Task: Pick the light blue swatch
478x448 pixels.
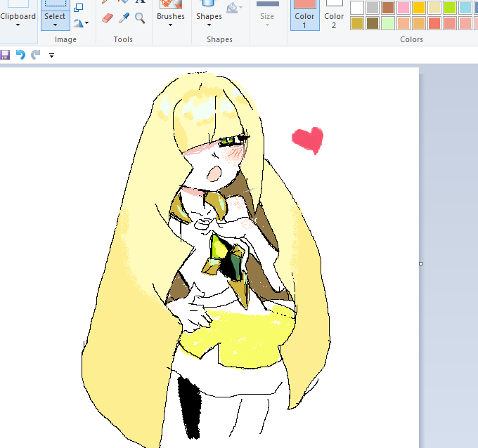Action: pos(465,8)
